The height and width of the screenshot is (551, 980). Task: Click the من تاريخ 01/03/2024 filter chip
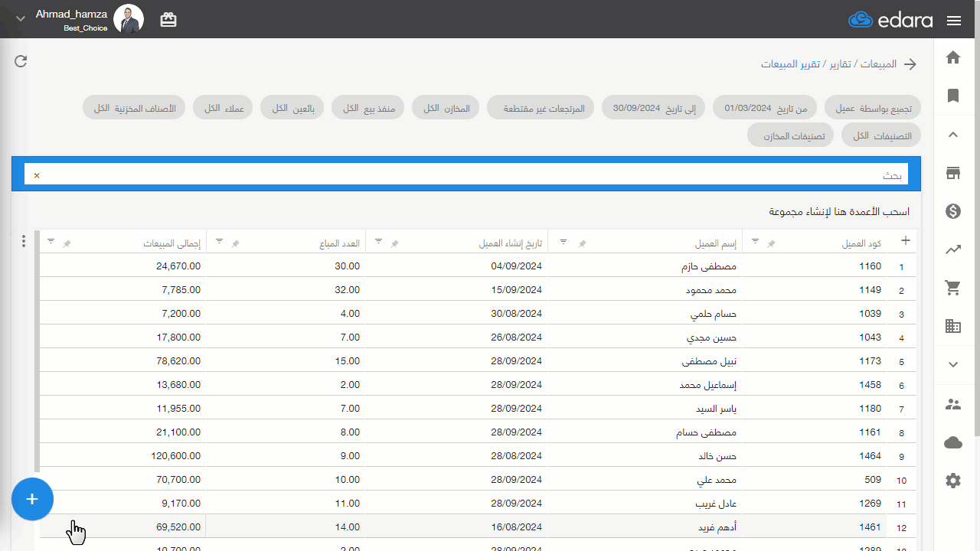(x=766, y=108)
